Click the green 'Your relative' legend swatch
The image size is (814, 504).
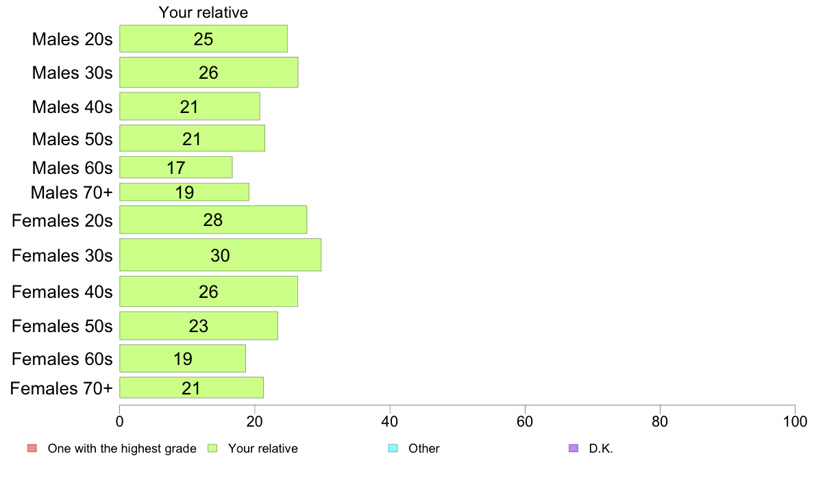(x=212, y=448)
